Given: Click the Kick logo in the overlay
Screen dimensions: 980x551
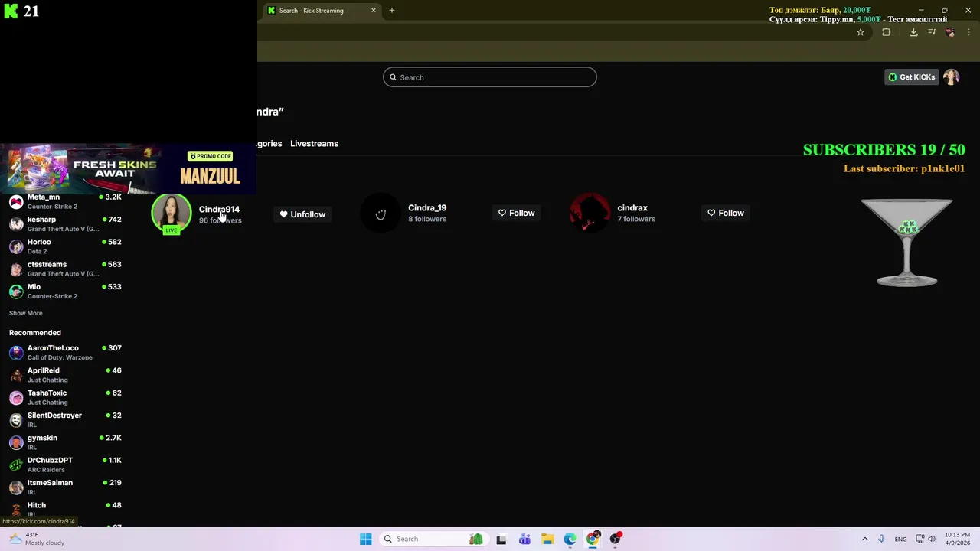Looking at the screenshot, I should pos(11,11).
